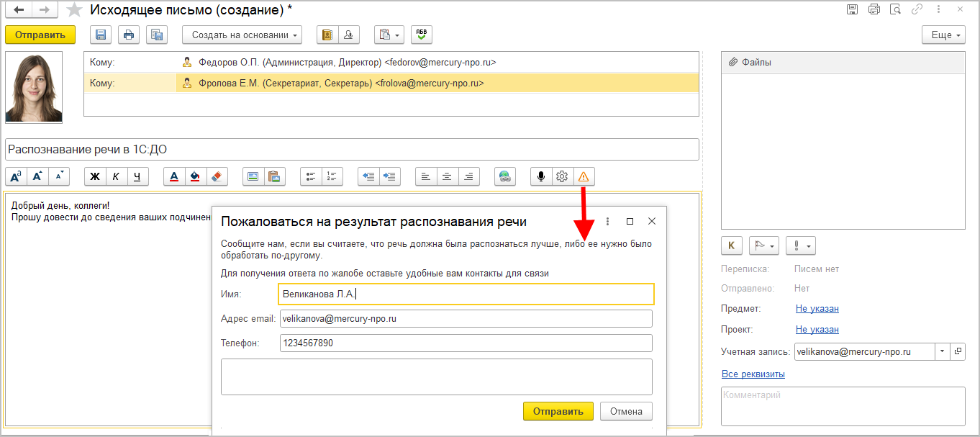Screen dimensions: 980x437
Task: Open the main window kebab menu
Action: 939,9
